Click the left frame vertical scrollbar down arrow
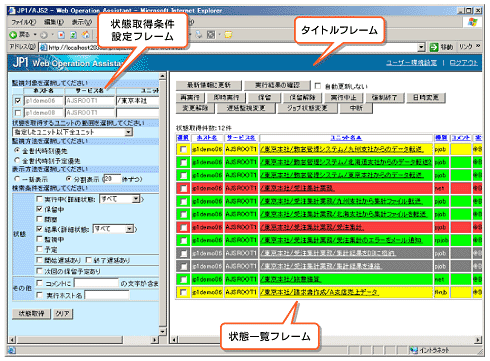Image resolution: width=490 pixels, height=361 pixels. pyautogui.click(x=162, y=331)
